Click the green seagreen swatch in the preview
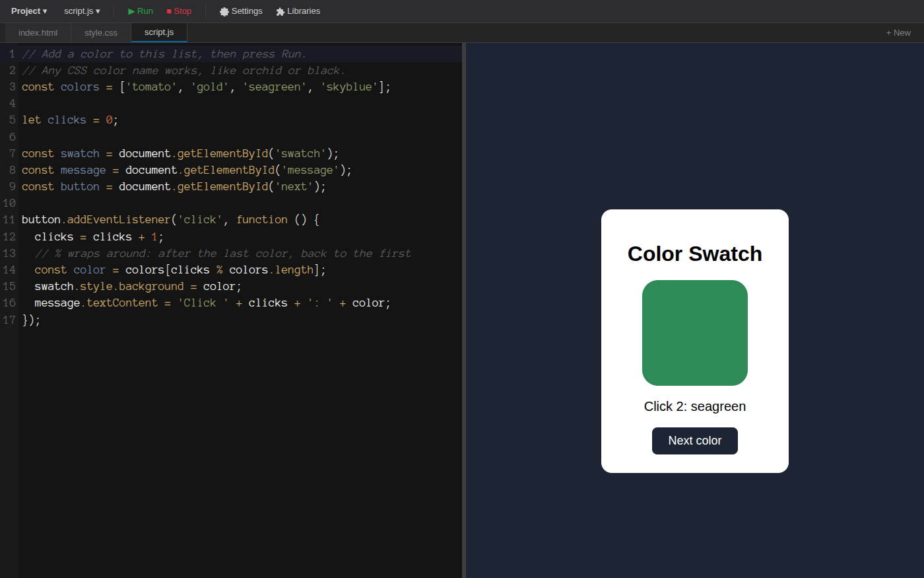924x578 pixels. (695, 333)
